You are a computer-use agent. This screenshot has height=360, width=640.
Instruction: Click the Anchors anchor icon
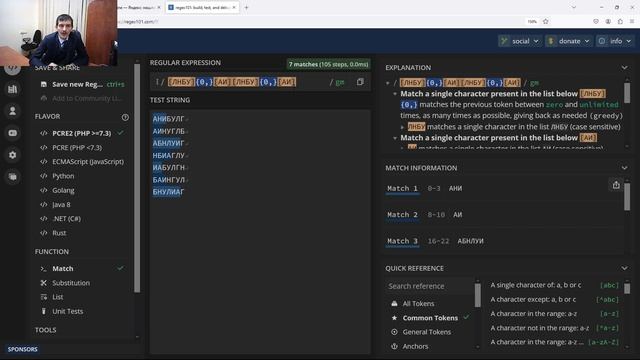tap(394, 346)
